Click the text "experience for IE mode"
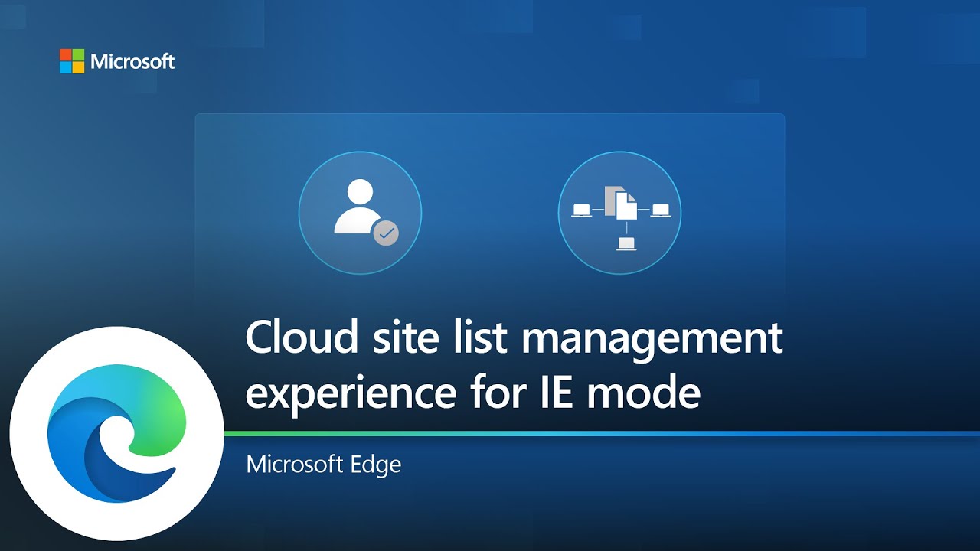Image resolution: width=980 pixels, height=551 pixels. click(x=472, y=392)
